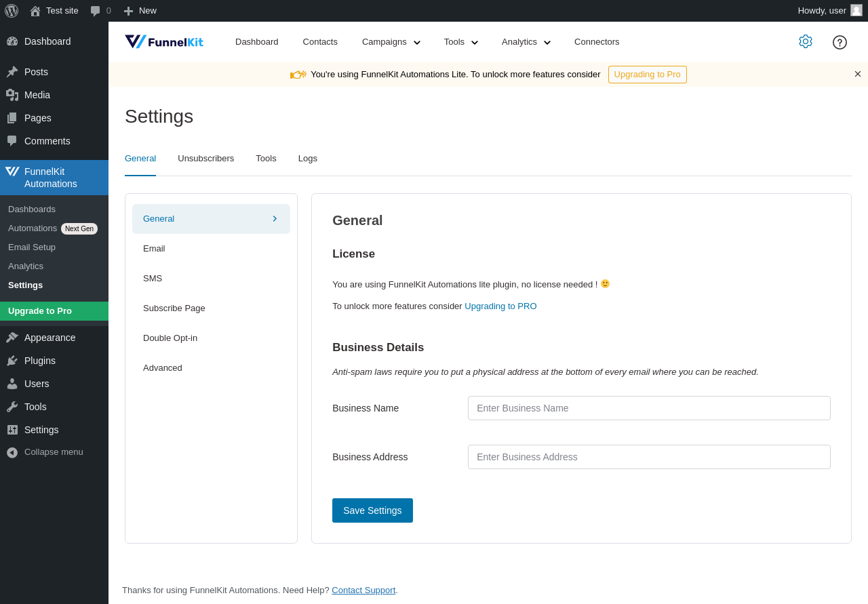Switch to the Logs tab

pyautogui.click(x=308, y=159)
